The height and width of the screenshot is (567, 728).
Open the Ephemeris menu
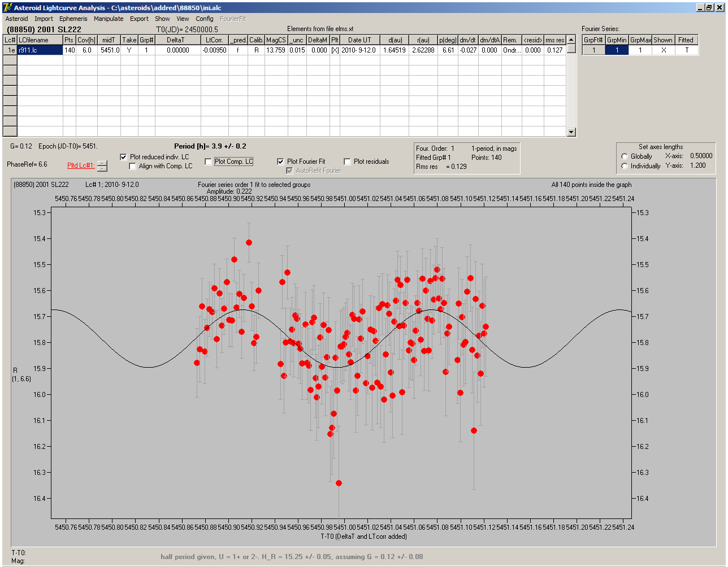73,19
